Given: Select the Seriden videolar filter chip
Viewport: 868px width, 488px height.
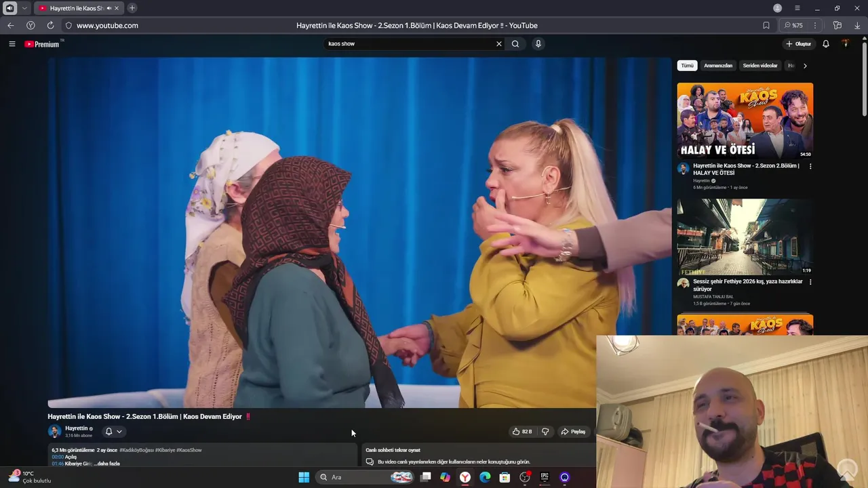Looking at the screenshot, I should (760, 66).
